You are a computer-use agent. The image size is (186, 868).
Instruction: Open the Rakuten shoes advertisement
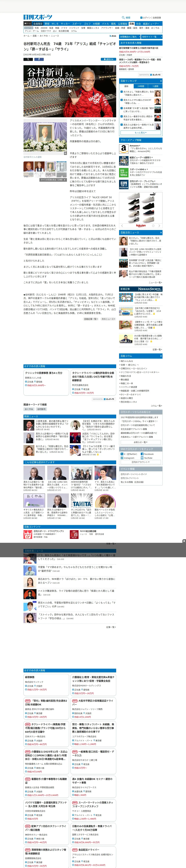coord(141,210)
